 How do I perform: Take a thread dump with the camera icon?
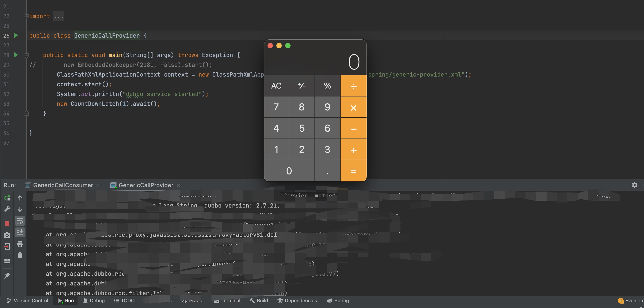7,235
